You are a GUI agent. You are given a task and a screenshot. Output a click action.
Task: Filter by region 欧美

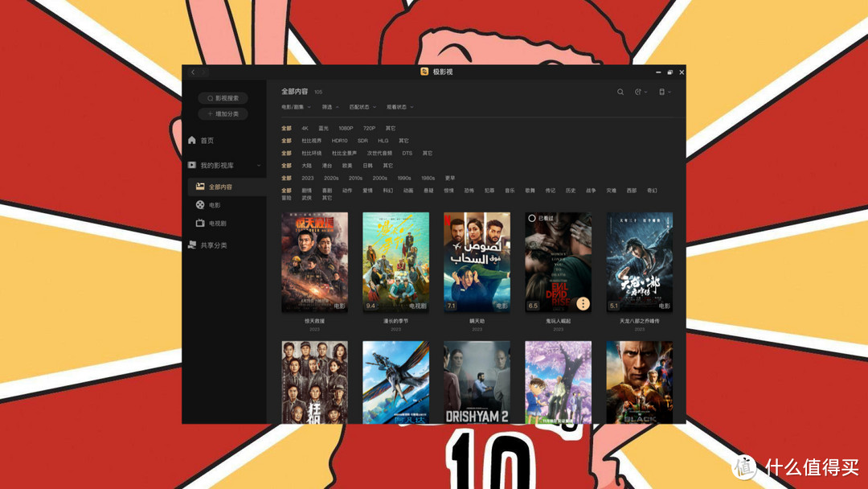tap(347, 166)
